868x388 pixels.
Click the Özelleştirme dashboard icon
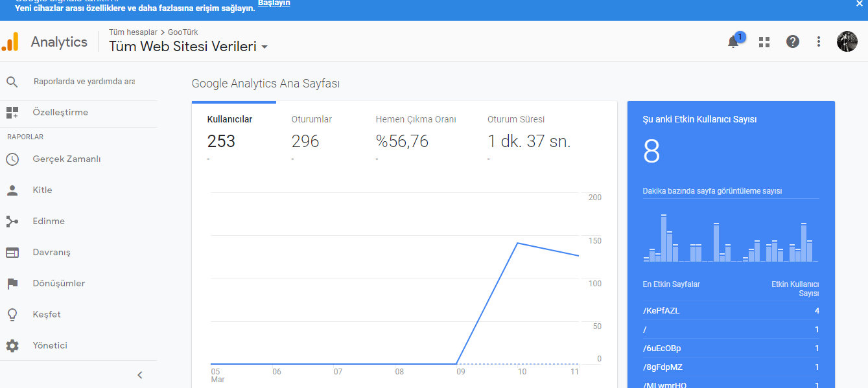(12, 113)
